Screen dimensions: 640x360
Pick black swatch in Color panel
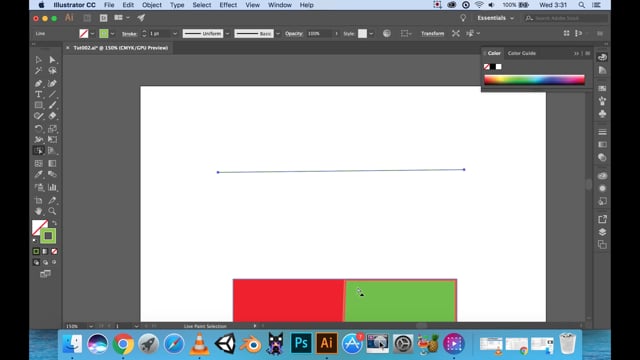[x=493, y=67]
